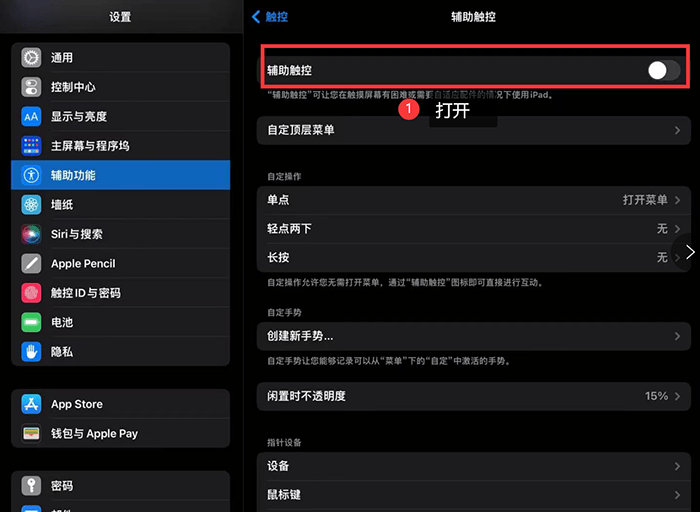Viewport: 700px width, 512px height.
Task: Expand the 自定顶层菜单 row chevron
Action: tap(677, 130)
